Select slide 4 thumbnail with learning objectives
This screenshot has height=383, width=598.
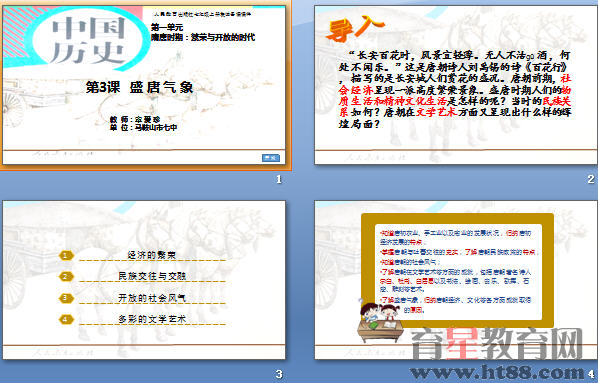click(456, 280)
